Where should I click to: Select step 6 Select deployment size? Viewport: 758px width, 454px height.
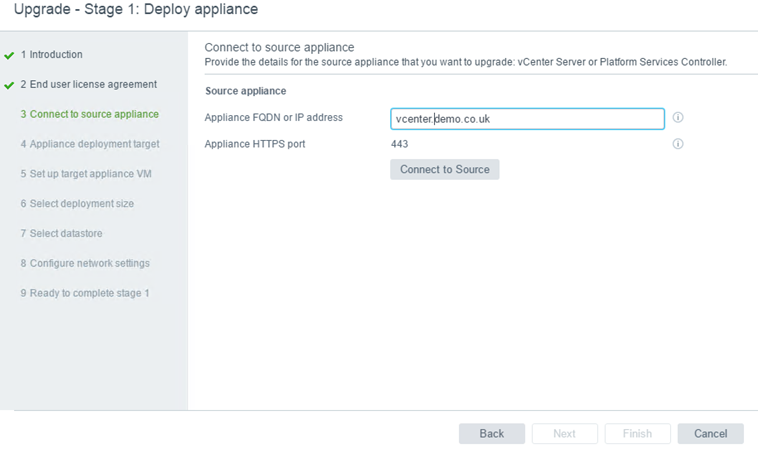coord(77,204)
